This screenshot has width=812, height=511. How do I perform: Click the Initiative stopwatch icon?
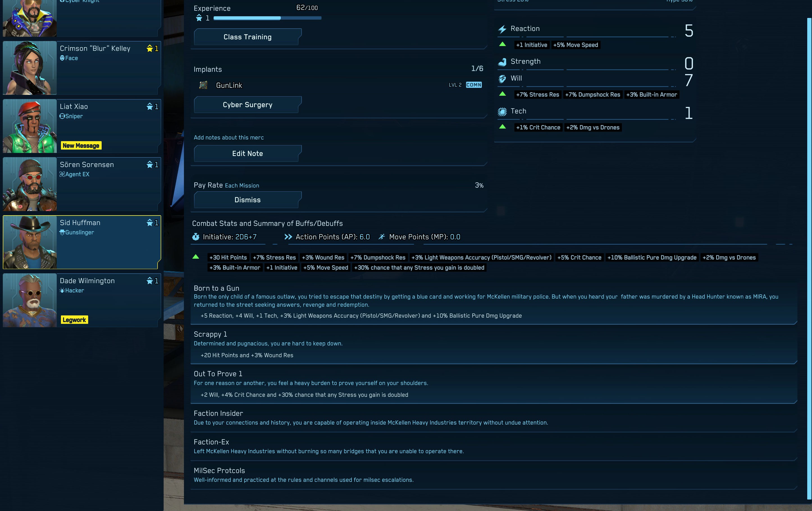[x=196, y=237]
